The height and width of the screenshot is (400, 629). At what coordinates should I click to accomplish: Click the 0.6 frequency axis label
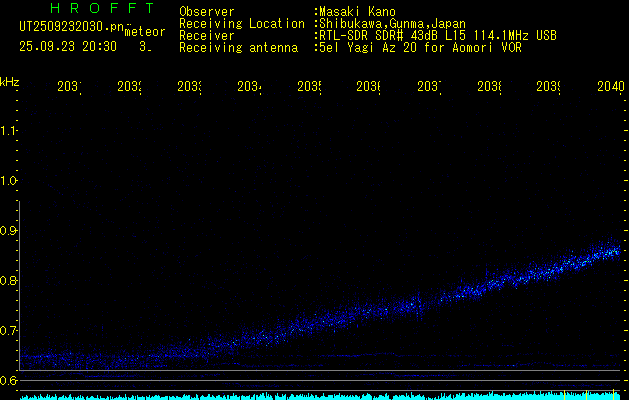(9, 380)
